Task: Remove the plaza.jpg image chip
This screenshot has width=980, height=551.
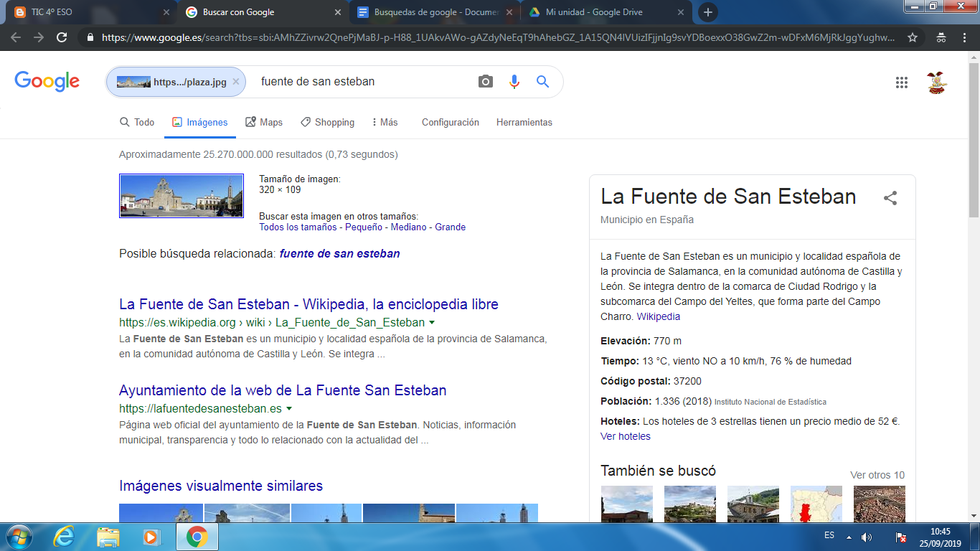Action: [x=235, y=82]
